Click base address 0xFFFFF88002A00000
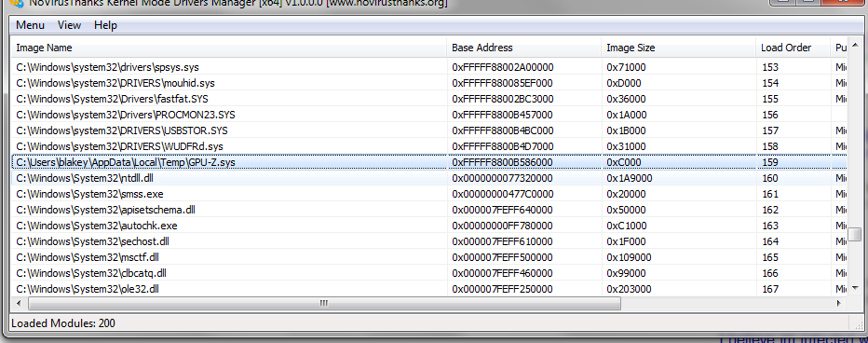The width and height of the screenshot is (868, 343). tap(503, 67)
